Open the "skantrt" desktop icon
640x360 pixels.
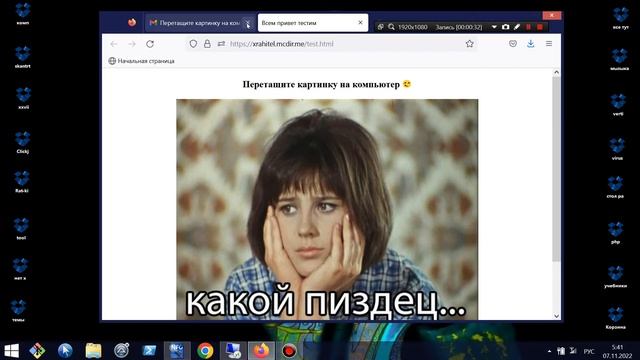(x=22, y=57)
